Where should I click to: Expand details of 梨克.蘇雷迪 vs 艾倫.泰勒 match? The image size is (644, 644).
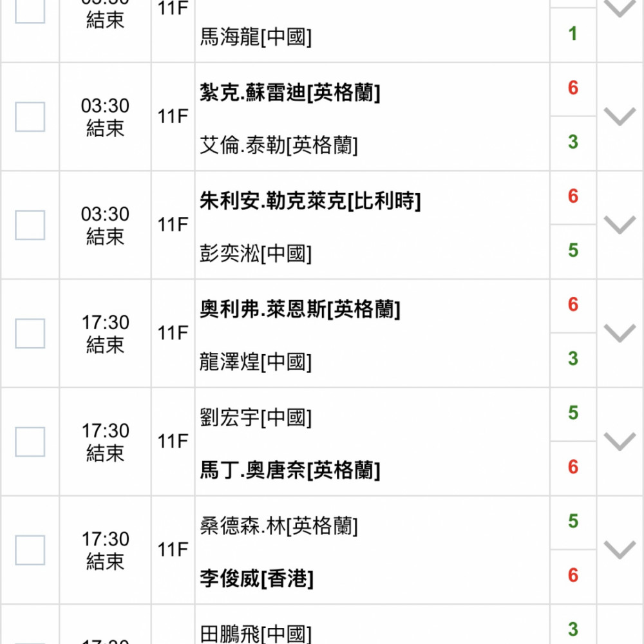coord(620,117)
